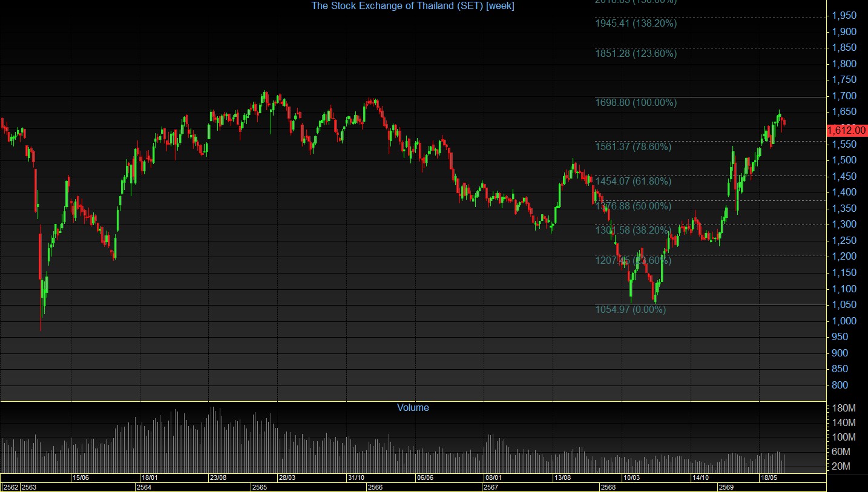Image resolution: width=868 pixels, height=492 pixels.
Task: Click the 15/06 date label
Action: (81, 478)
